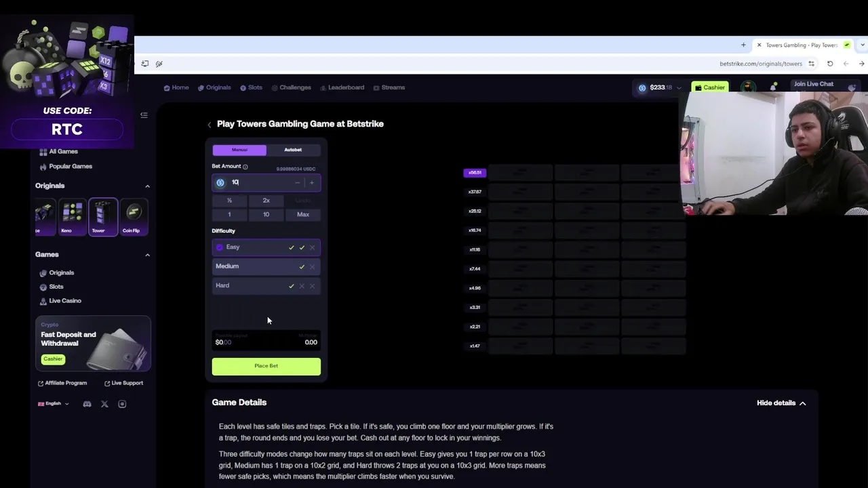The height and width of the screenshot is (488, 868).
Task: Open Originals under Games section
Action: click(x=56, y=273)
